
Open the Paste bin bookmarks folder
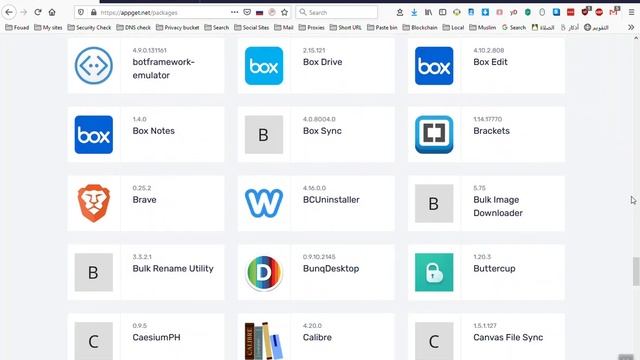(x=382, y=27)
